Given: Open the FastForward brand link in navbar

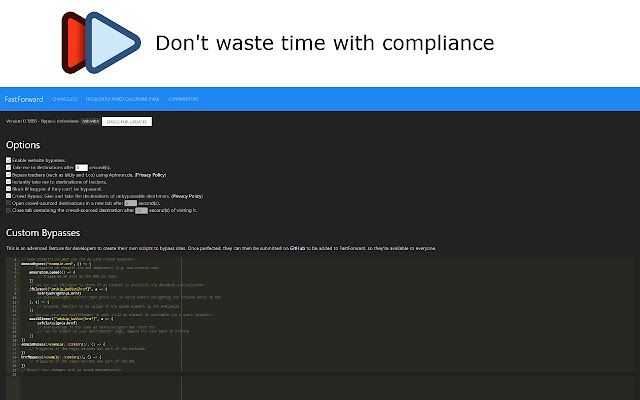Looking at the screenshot, I should tap(24, 99).
